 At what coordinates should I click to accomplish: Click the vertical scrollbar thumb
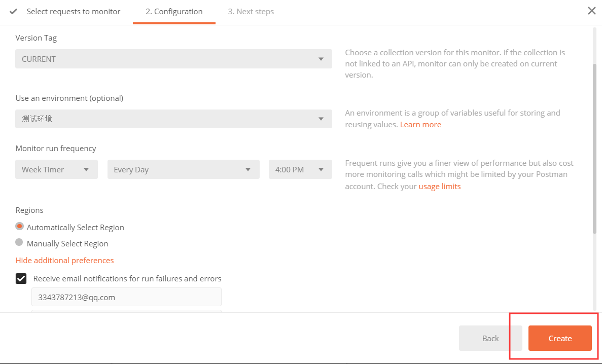pos(594,148)
